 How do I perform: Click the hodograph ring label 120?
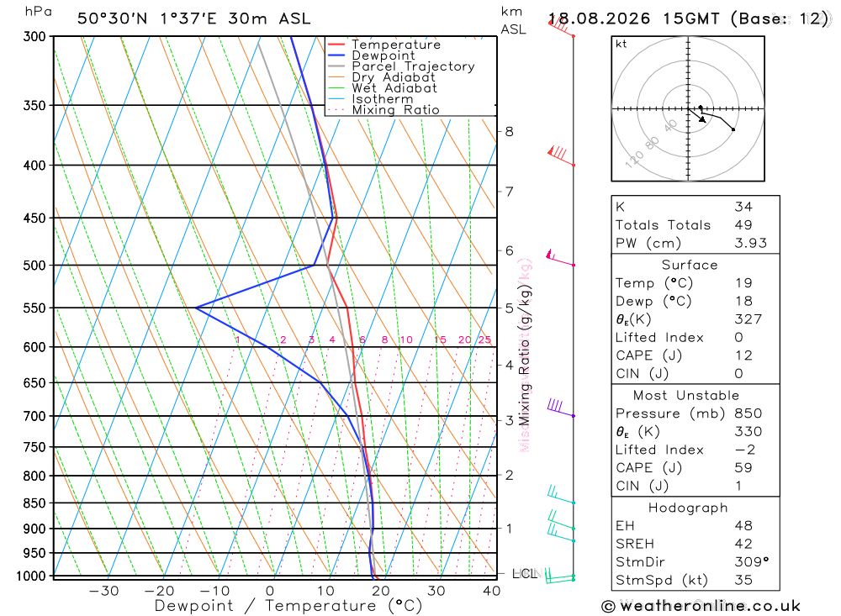pos(634,159)
